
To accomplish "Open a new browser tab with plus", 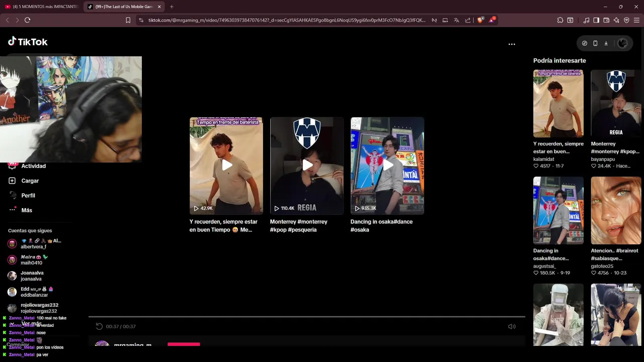I will coord(172,7).
